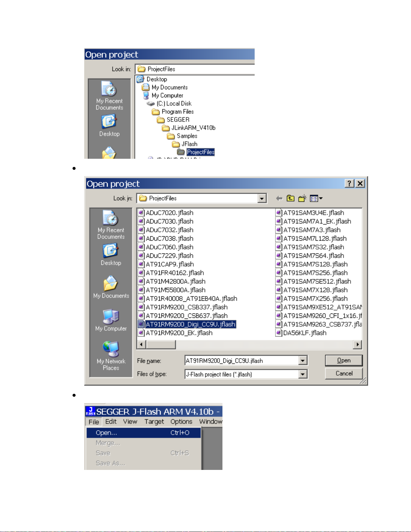Create new folder icon in toolbar
The image size is (411, 532).
coord(302,198)
